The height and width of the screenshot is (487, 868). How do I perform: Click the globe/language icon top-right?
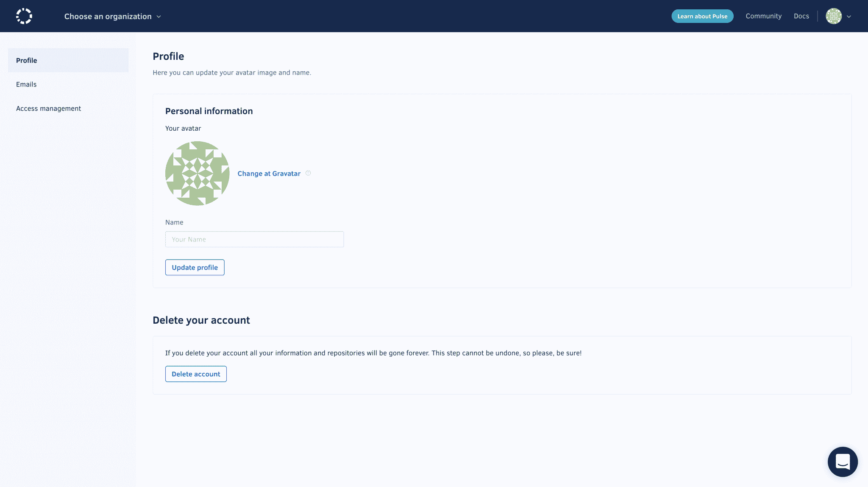[833, 16]
